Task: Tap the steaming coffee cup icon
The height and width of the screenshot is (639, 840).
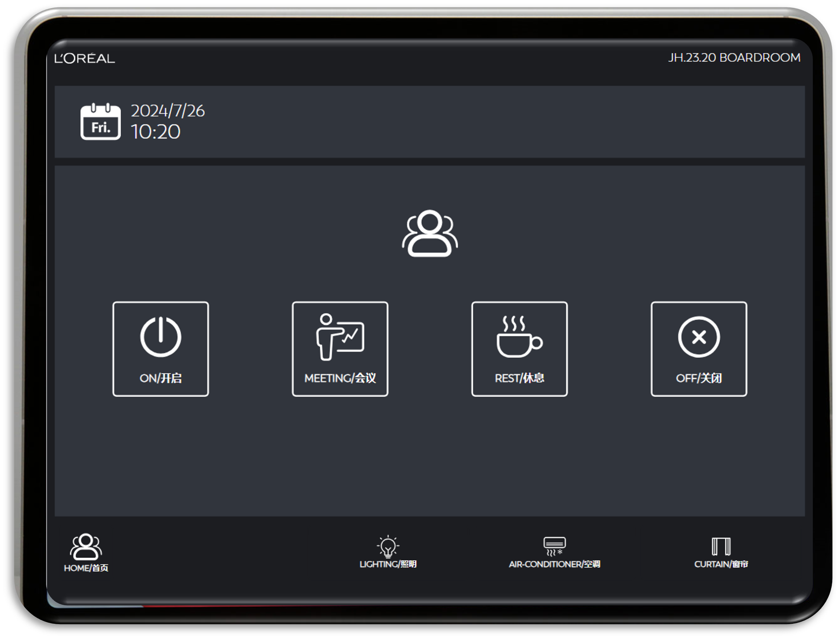Action: (519, 337)
